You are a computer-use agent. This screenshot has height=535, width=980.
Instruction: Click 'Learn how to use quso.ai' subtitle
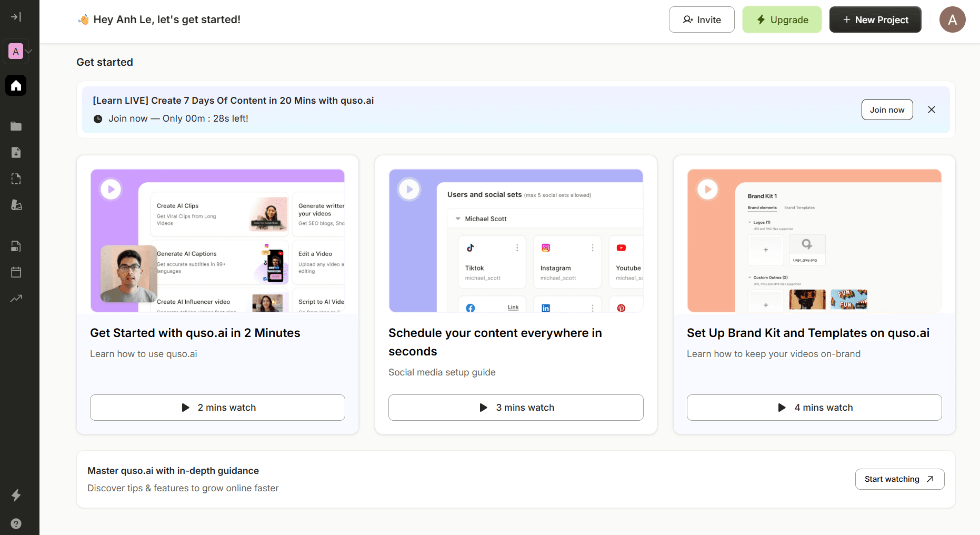click(x=143, y=354)
